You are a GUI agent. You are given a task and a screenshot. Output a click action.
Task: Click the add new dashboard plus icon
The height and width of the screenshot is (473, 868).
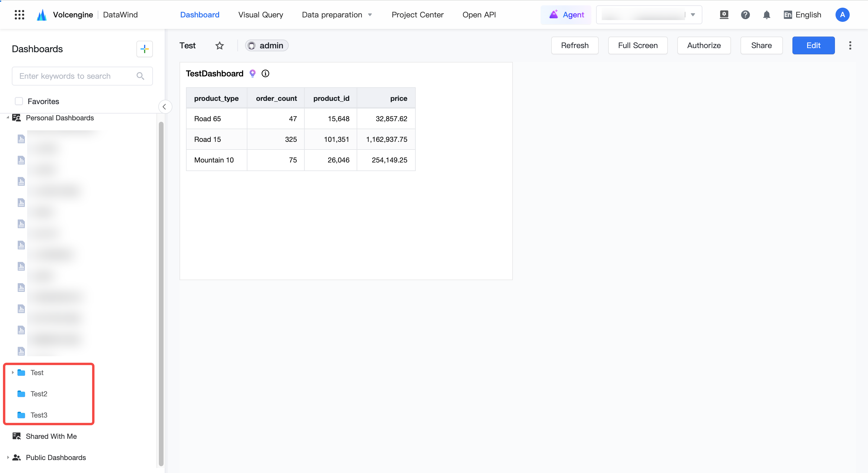pos(145,49)
